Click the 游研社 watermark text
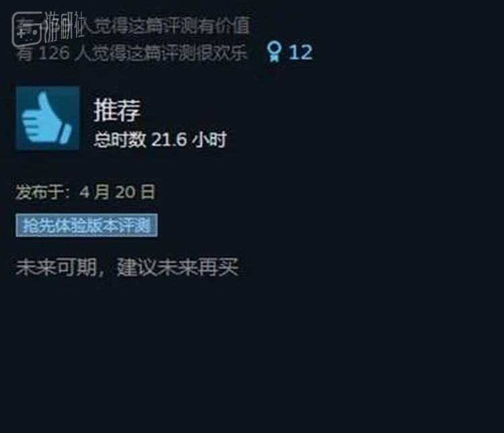Viewport: 504px width, 433px height. 65,26
